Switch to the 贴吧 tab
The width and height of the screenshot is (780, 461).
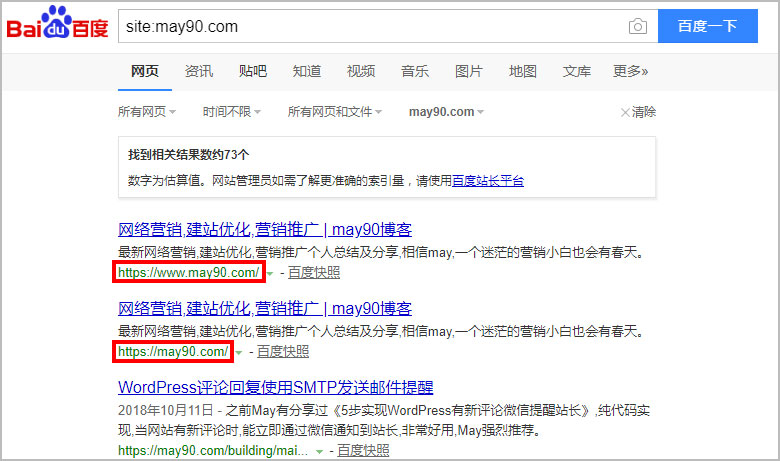[252, 71]
